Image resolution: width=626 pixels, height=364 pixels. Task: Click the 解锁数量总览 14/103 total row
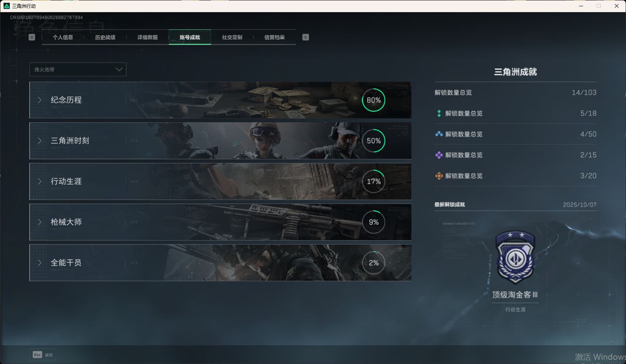pyautogui.click(x=515, y=93)
